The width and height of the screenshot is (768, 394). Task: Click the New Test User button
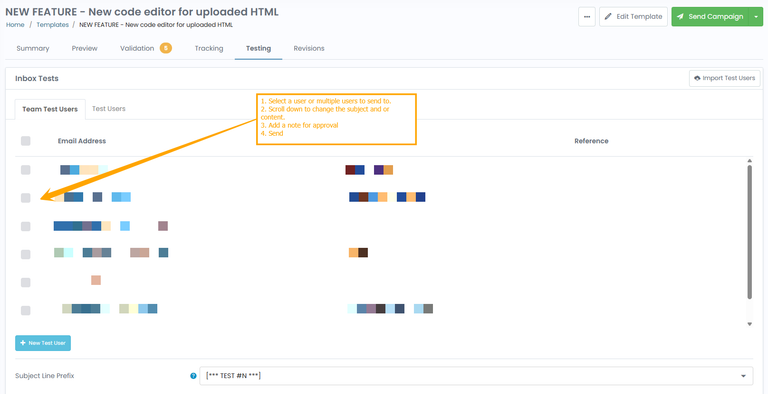pyautogui.click(x=43, y=343)
